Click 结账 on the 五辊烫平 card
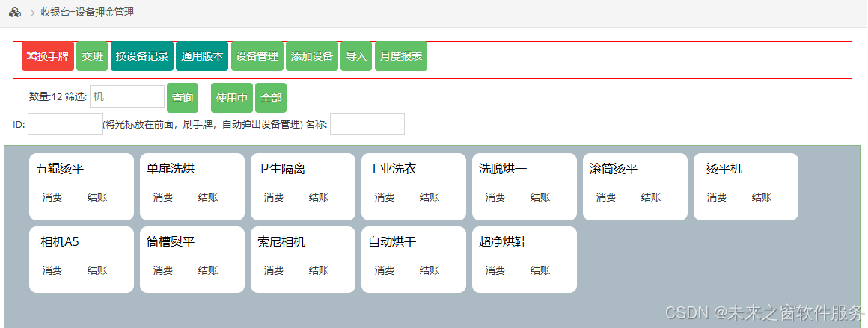This screenshot has width=868, height=328. point(97,197)
